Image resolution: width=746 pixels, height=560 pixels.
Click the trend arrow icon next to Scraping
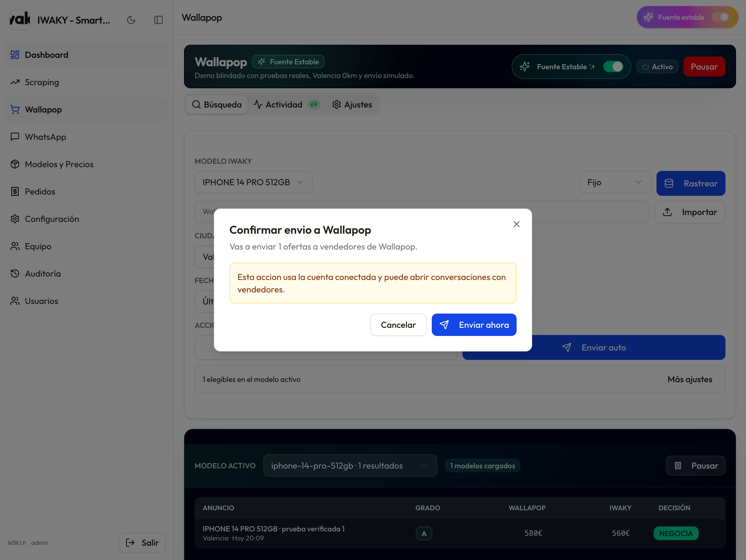coord(15,82)
